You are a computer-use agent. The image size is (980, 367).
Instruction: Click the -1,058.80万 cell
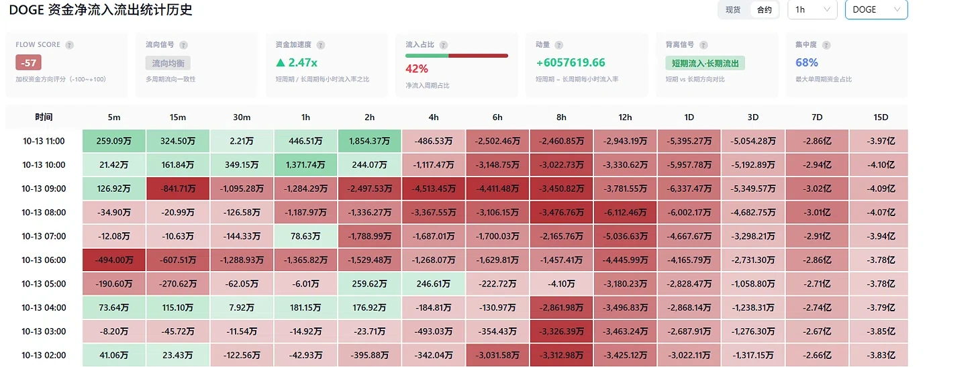coord(753,284)
